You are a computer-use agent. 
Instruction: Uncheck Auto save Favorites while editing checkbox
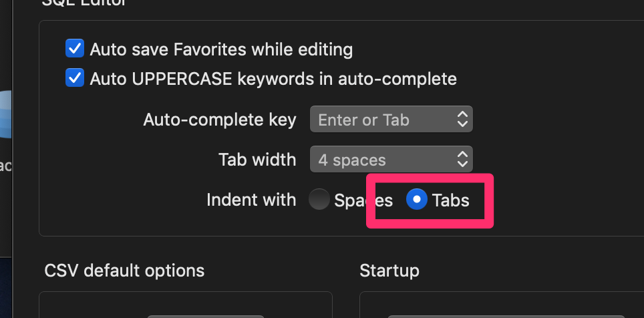tap(75, 49)
